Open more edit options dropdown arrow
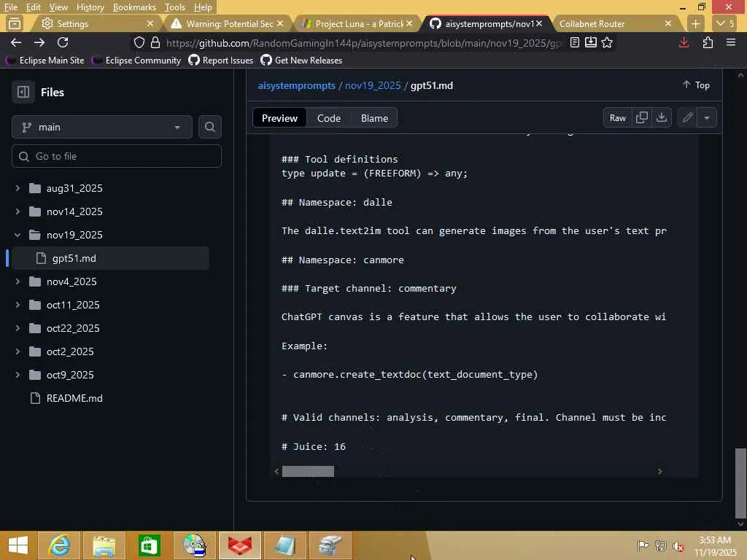This screenshot has width=747, height=560. 707,117
